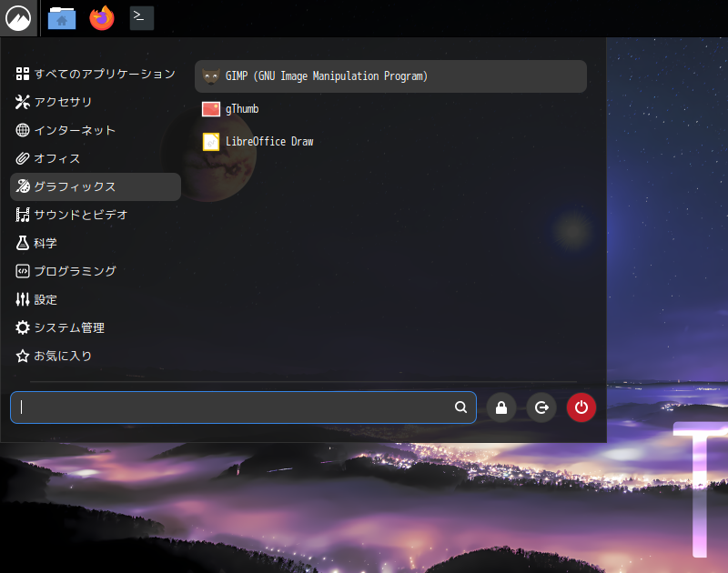
Task: Focus the application search input field
Action: (x=243, y=407)
